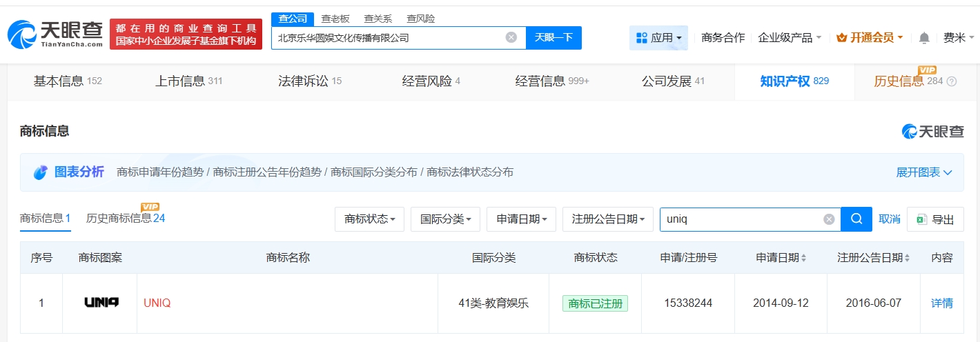Open the 国际分类 filter dropdown
This screenshot has height=342, width=980.
click(445, 219)
